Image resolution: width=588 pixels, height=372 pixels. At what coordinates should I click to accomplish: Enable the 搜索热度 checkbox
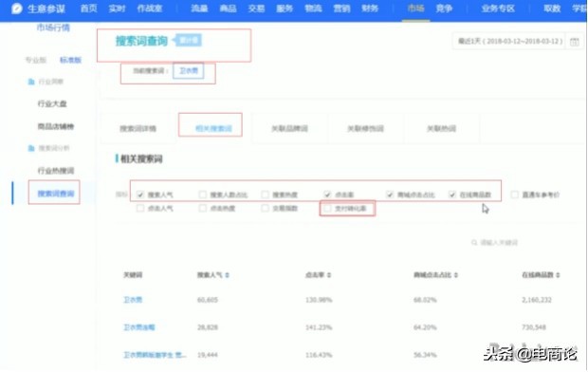click(265, 195)
